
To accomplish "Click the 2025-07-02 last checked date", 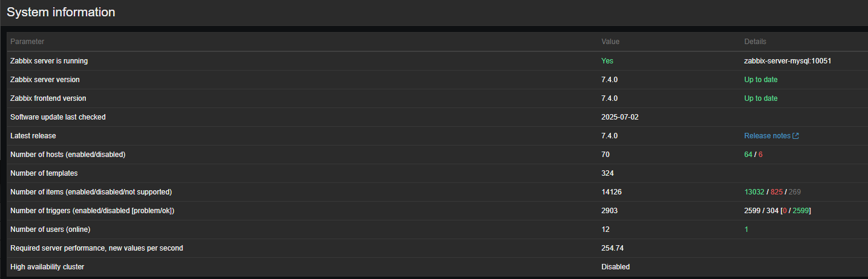I will [620, 117].
